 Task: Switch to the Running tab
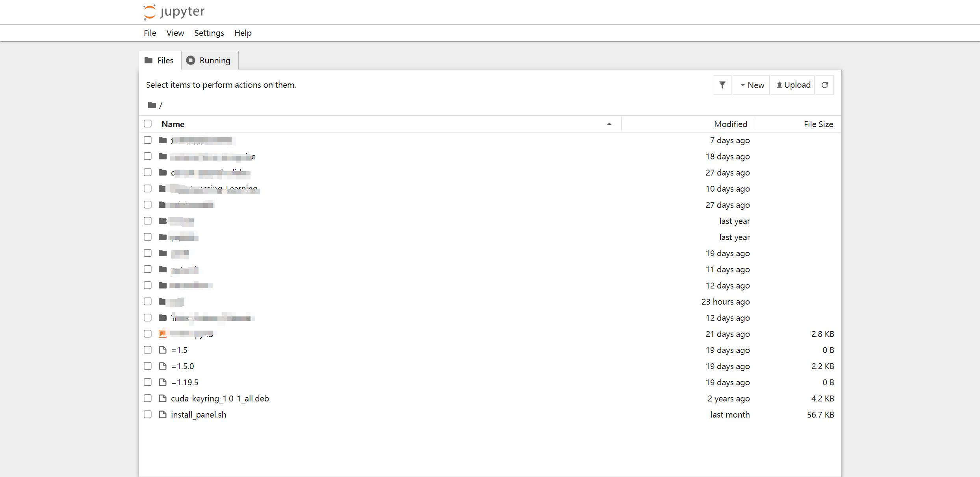(209, 60)
